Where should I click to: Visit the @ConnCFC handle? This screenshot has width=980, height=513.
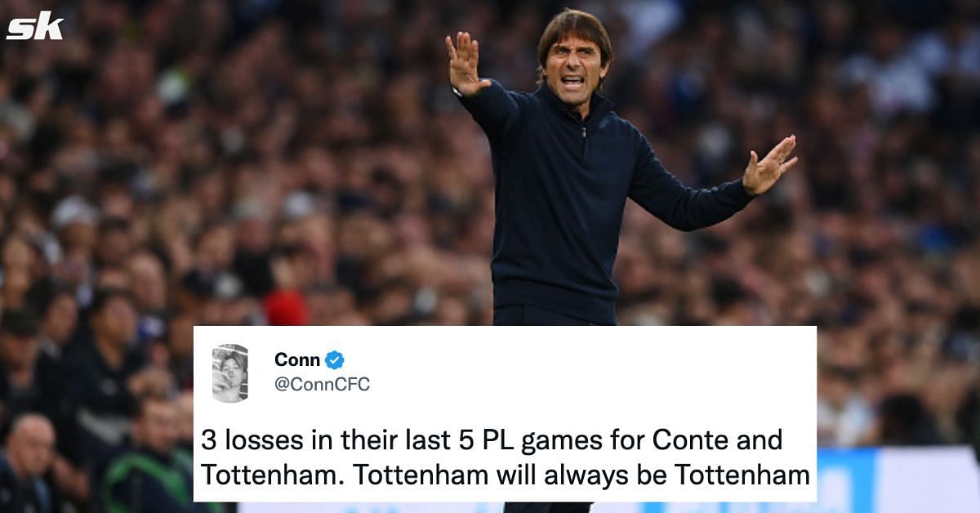click(322, 385)
